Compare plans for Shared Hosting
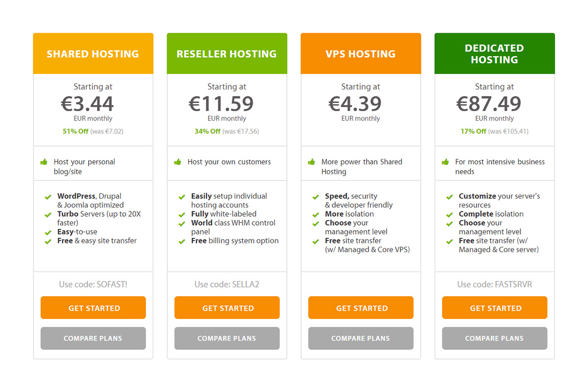Image resolution: width=588 pixels, height=392 pixels. 93,338
